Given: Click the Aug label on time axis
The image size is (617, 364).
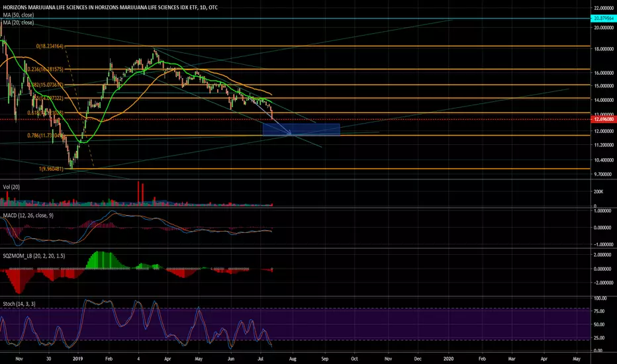Looking at the screenshot, I should tap(293, 359).
